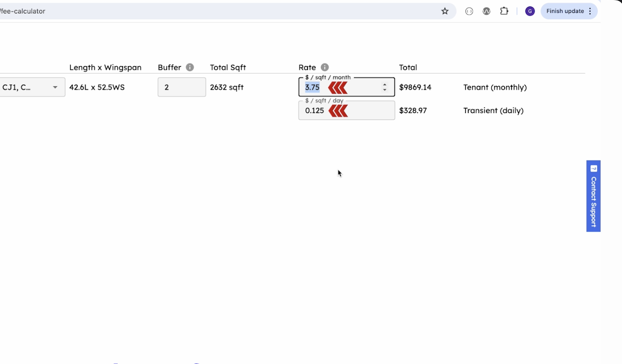Click the Finish update button
Viewport: 622px width, 364px height.
565,11
